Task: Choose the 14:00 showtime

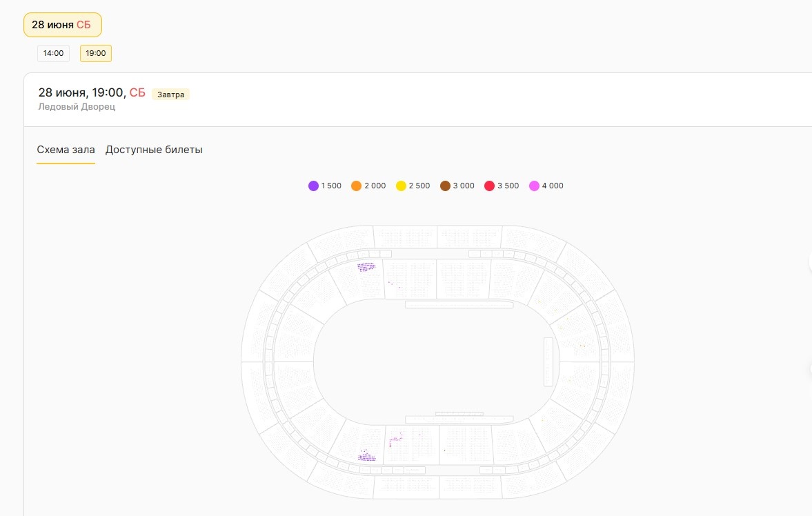Action: pyautogui.click(x=53, y=53)
